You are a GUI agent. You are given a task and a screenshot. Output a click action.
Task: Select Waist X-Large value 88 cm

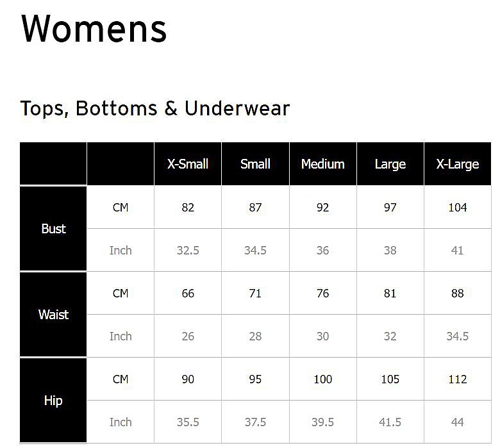[x=457, y=294]
